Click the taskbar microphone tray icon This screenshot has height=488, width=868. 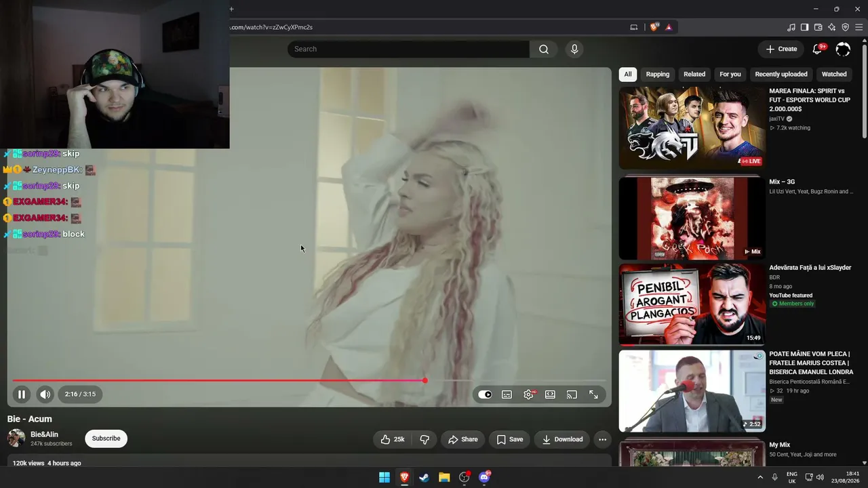coord(775,477)
